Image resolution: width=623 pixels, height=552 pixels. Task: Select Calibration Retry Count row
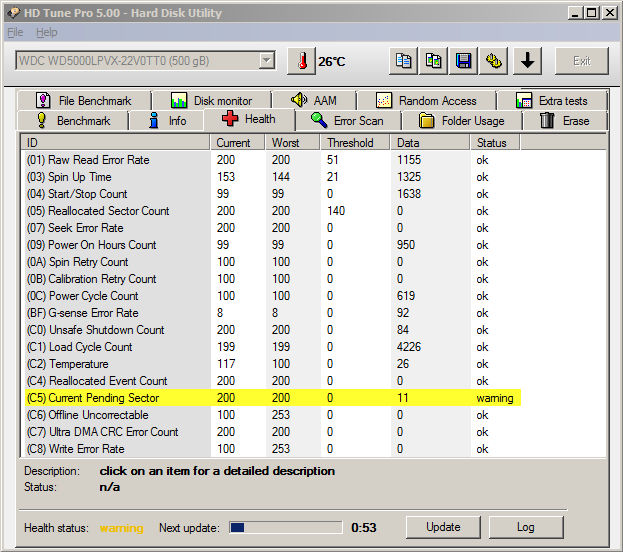click(273, 279)
